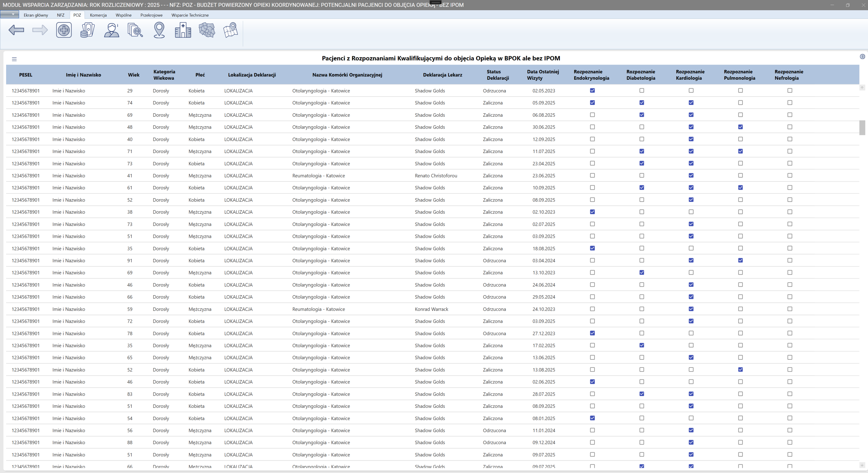This screenshot has width=868, height=473.
Task: Click the vertical scrollbar thumb
Action: click(x=862, y=128)
